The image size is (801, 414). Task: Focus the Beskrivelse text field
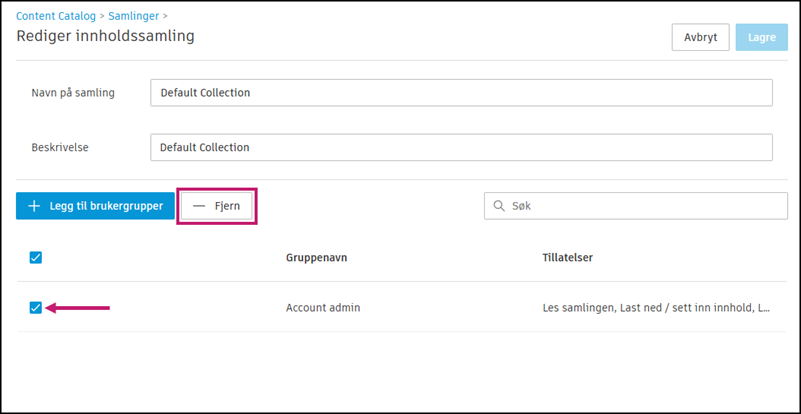pyautogui.click(x=461, y=147)
